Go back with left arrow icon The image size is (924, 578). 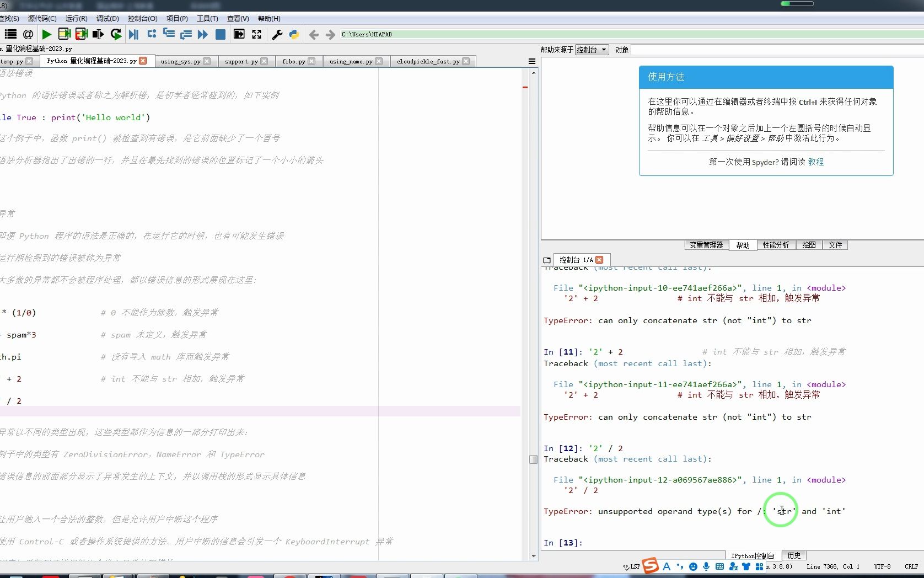click(314, 35)
